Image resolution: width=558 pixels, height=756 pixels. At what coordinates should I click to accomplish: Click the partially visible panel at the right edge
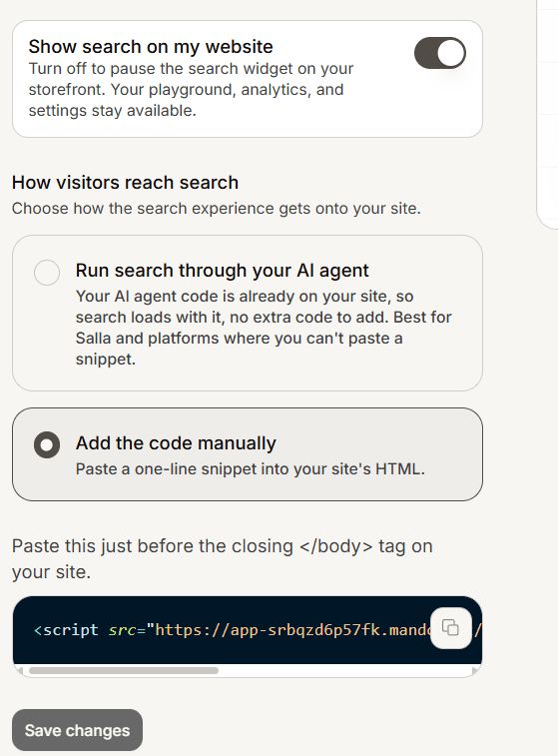click(547, 114)
